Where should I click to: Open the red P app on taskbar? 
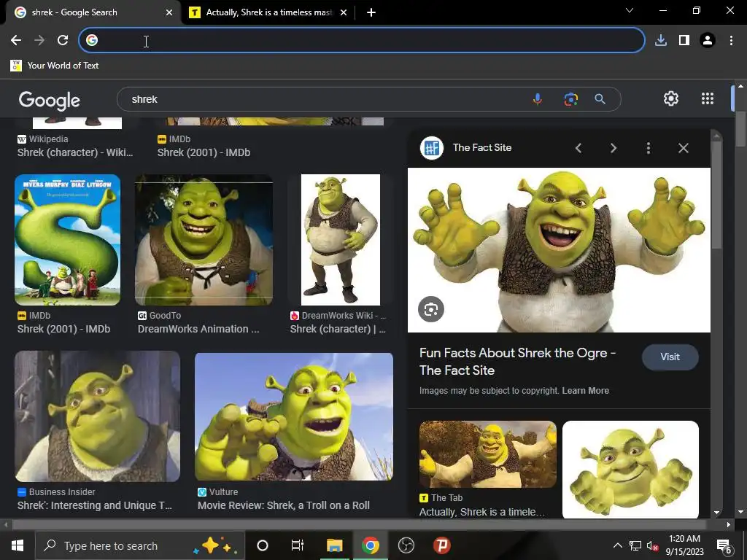click(x=441, y=545)
